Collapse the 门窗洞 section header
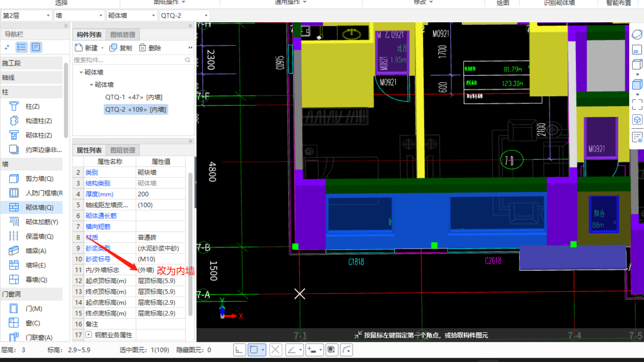Viewport: 644px width, 362px height. click(x=31, y=294)
